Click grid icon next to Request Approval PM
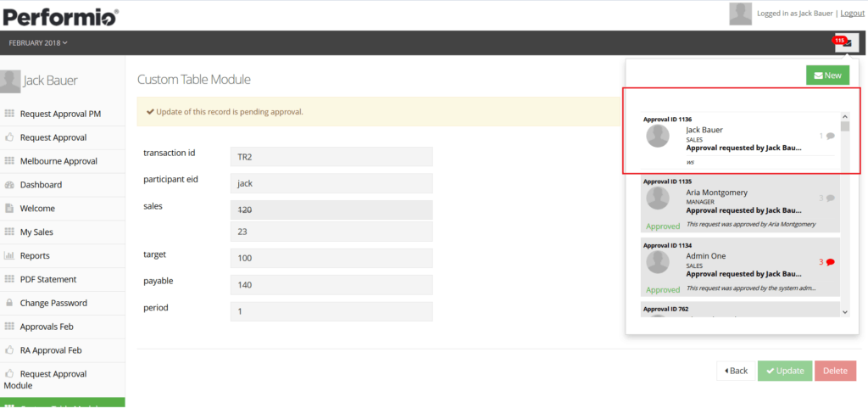Image resolution: width=868 pixels, height=408 pixels. [x=9, y=114]
